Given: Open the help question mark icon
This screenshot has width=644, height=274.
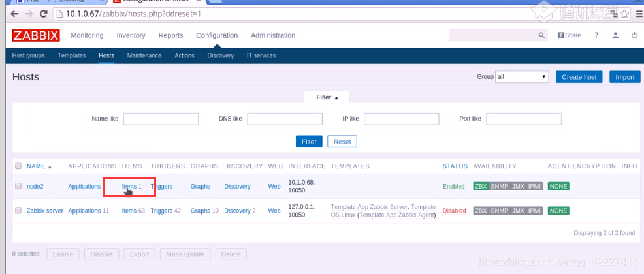Looking at the screenshot, I should click(596, 35).
